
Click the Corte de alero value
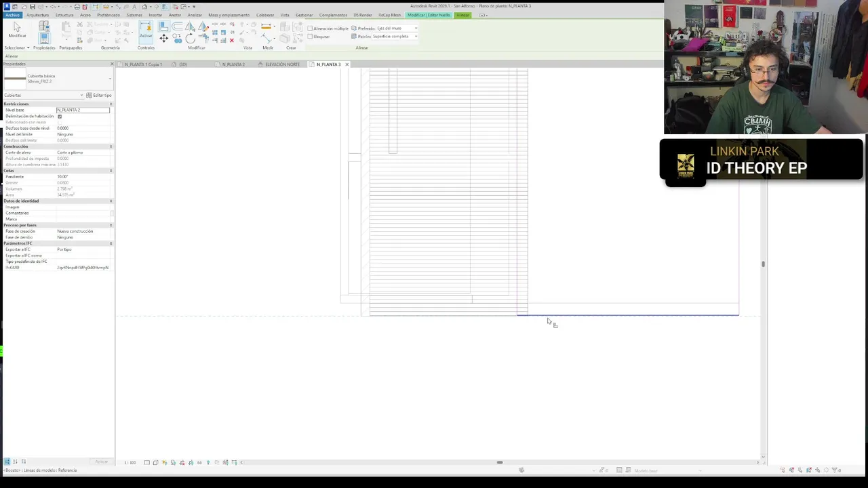pos(83,152)
